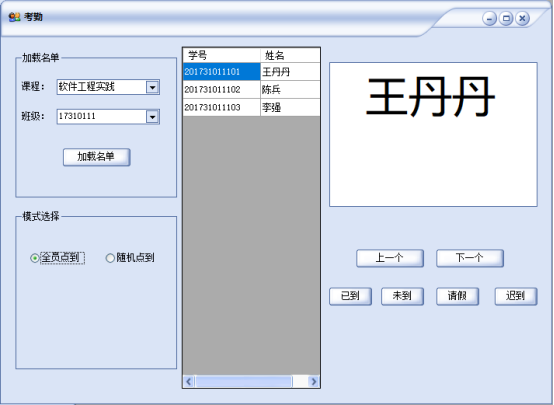Click the 王丹丹 name cell in table

290,72
